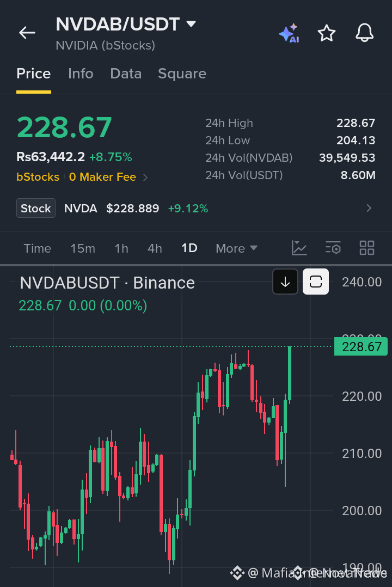
Task: Click the chart 0.00 (0.00%) change readout
Action: 108,306
